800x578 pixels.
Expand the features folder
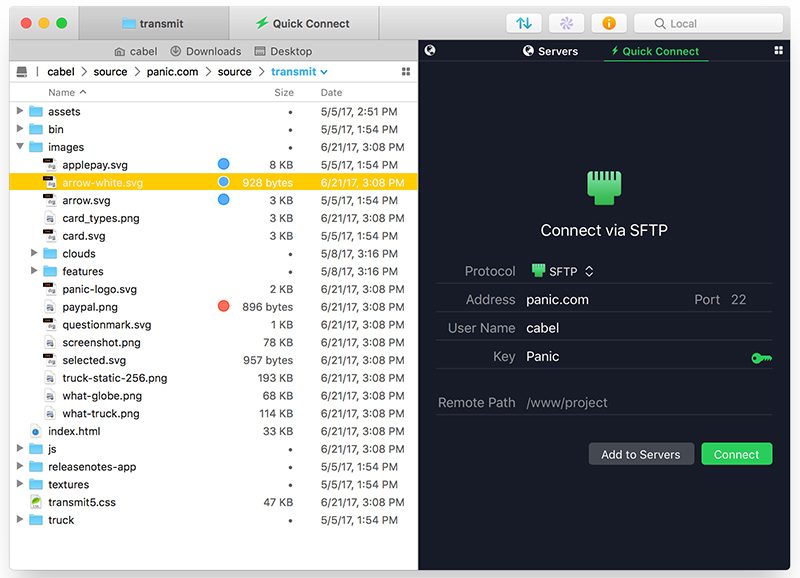pos(34,271)
